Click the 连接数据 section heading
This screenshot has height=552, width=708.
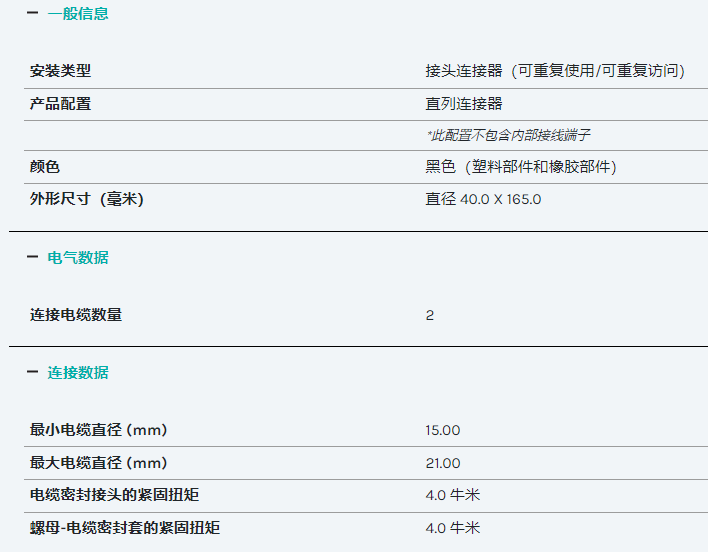click(78, 373)
